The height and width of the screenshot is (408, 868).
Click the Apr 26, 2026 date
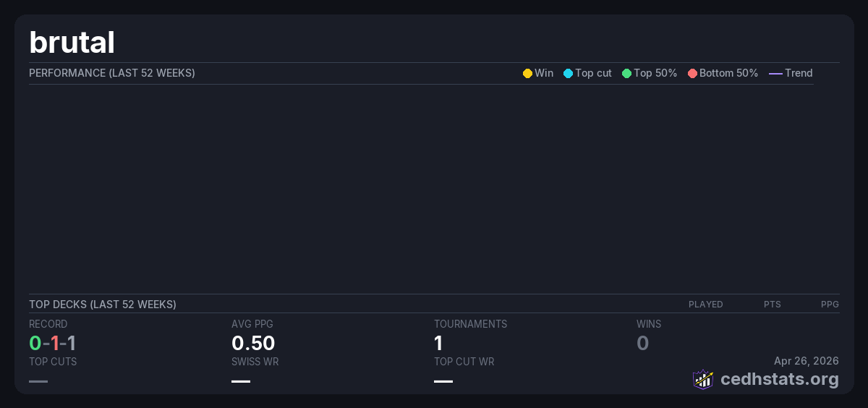806,360
